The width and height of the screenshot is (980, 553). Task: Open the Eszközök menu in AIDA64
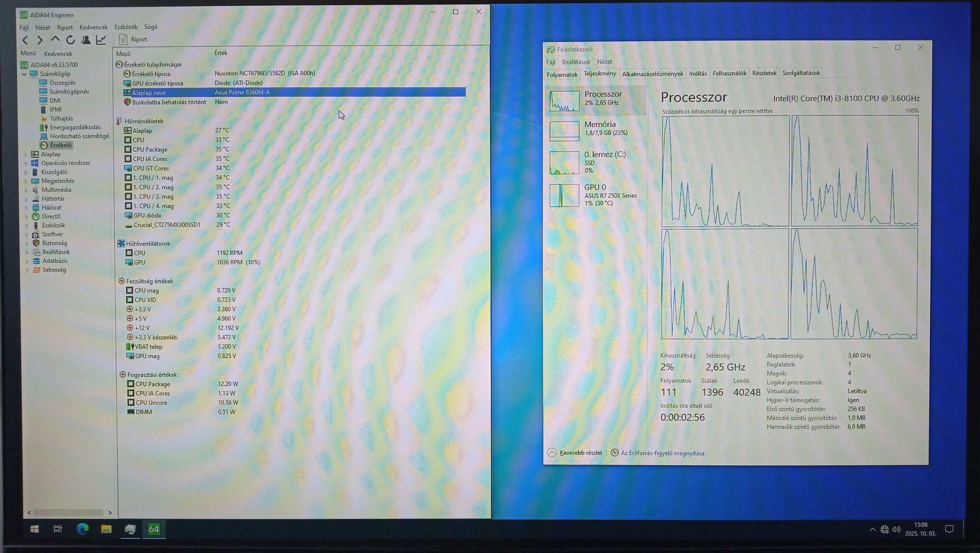tap(126, 27)
